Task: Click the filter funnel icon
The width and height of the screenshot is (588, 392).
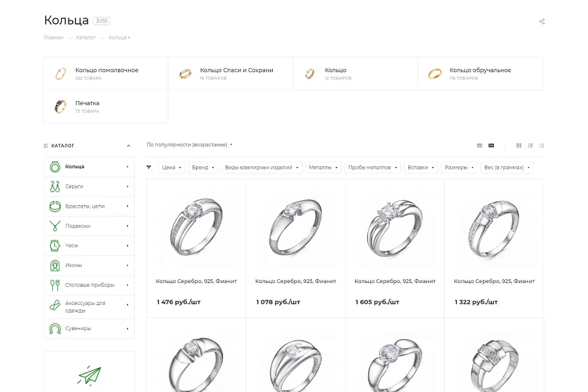Action: pyautogui.click(x=149, y=167)
